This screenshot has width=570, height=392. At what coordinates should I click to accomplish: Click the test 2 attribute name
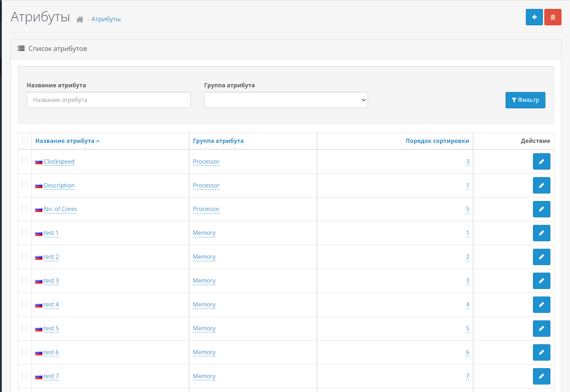pyautogui.click(x=51, y=257)
